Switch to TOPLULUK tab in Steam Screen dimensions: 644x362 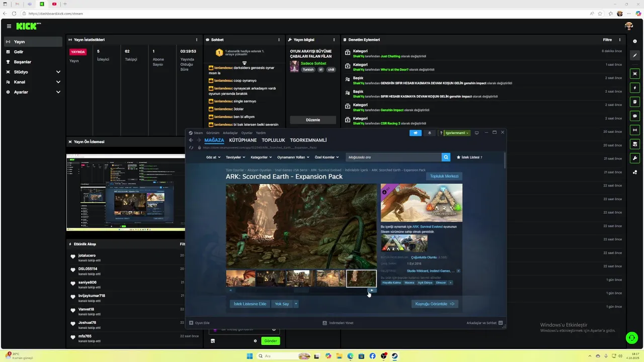pyautogui.click(x=273, y=140)
